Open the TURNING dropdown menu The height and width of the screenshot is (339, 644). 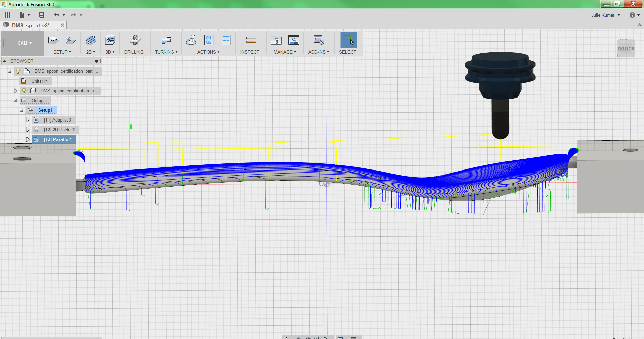point(166,52)
